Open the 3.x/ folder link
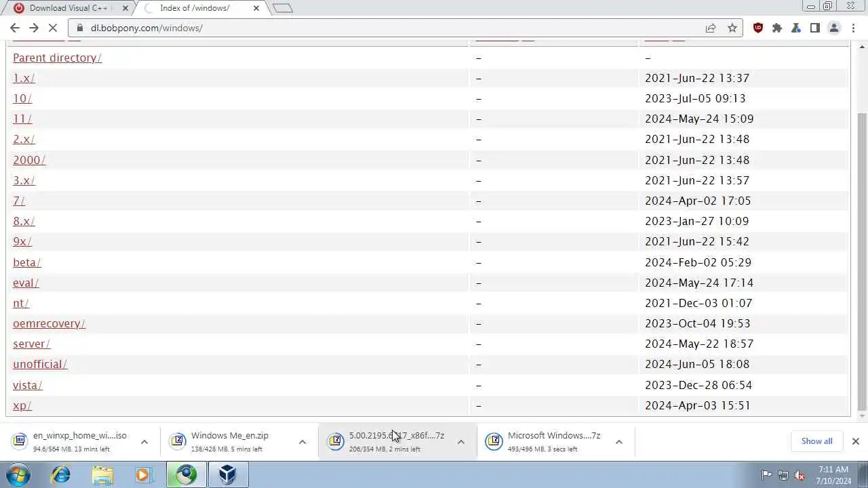The width and height of the screenshot is (868, 488). (x=24, y=180)
